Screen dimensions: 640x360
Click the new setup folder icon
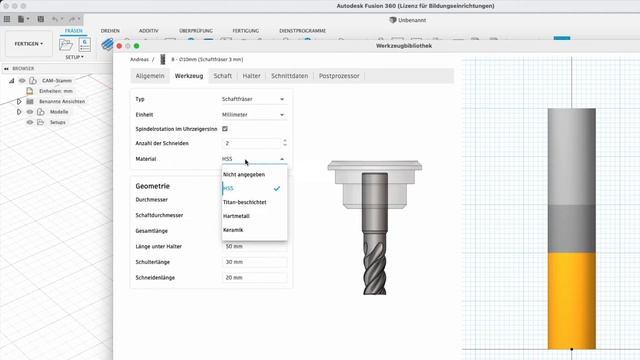pyautogui.click(x=66, y=44)
